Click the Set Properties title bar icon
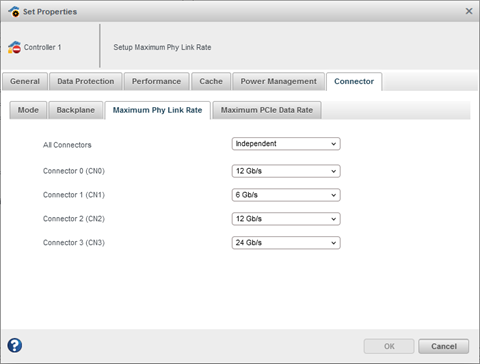Screen dimensions: 480x364 pos(14,12)
